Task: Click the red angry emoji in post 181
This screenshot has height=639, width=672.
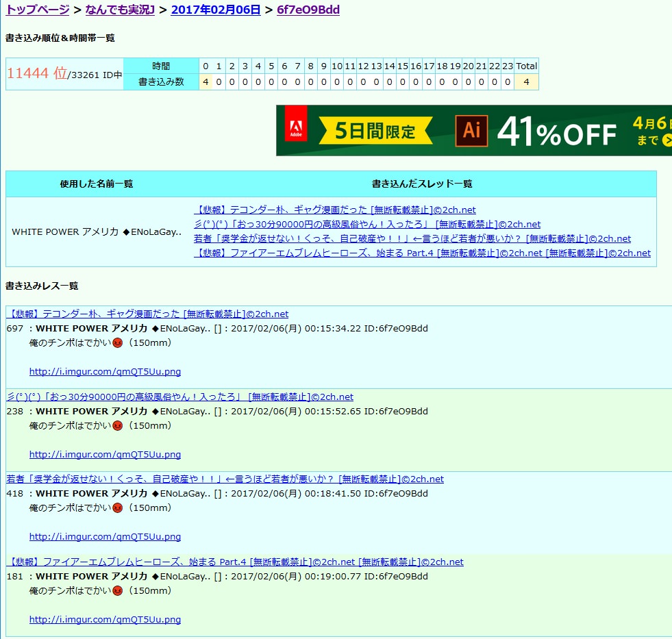Action: point(117,590)
